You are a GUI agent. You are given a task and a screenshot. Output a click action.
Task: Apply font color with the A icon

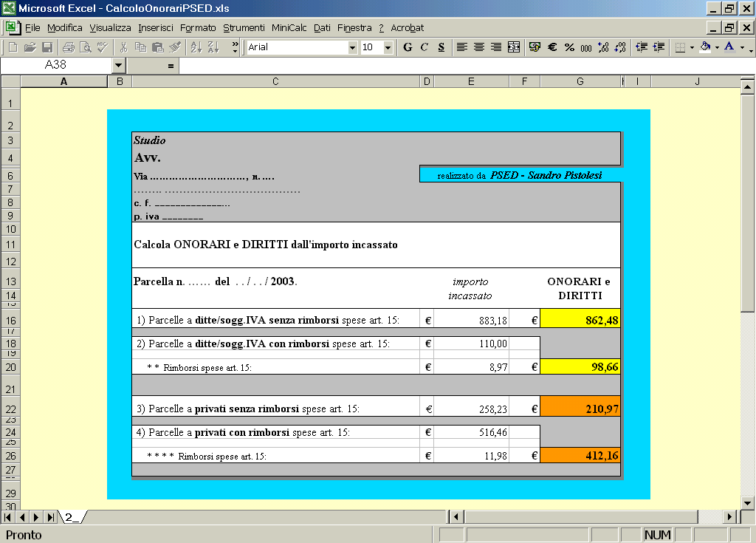coord(729,47)
